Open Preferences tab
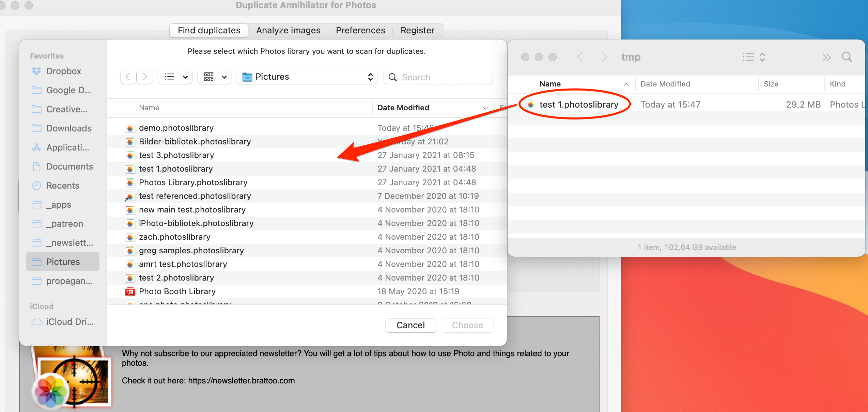The width and height of the screenshot is (868, 412). click(x=360, y=31)
